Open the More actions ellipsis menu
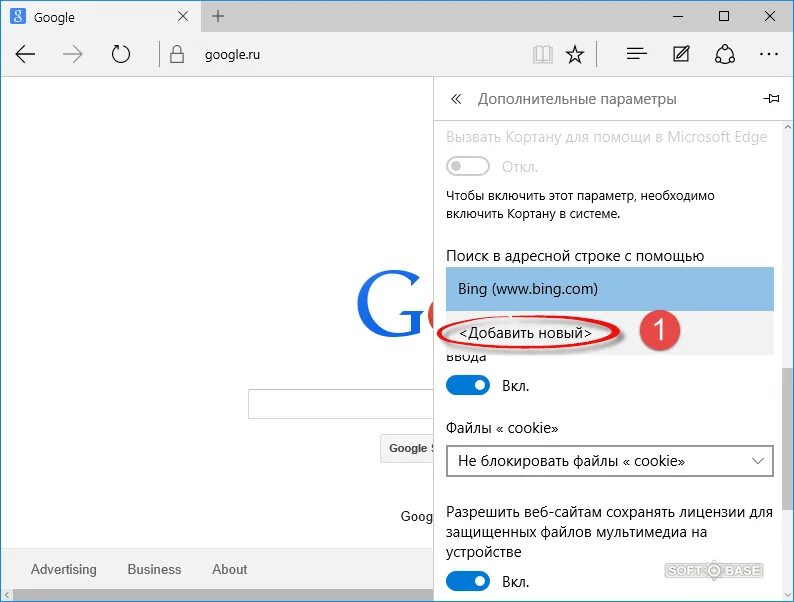Screen dimensions: 794x602 tap(769, 54)
